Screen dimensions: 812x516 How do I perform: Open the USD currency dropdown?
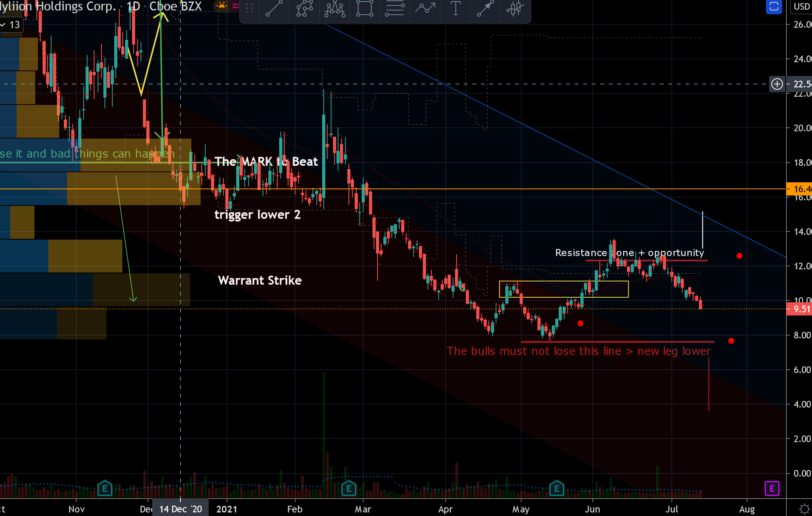(801, 7)
